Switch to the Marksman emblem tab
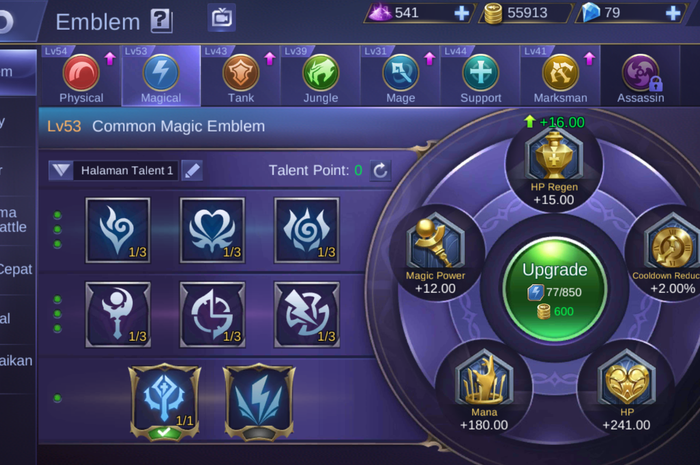Image resolution: width=700 pixels, height=465 pixels. click(x=560, y=76)
